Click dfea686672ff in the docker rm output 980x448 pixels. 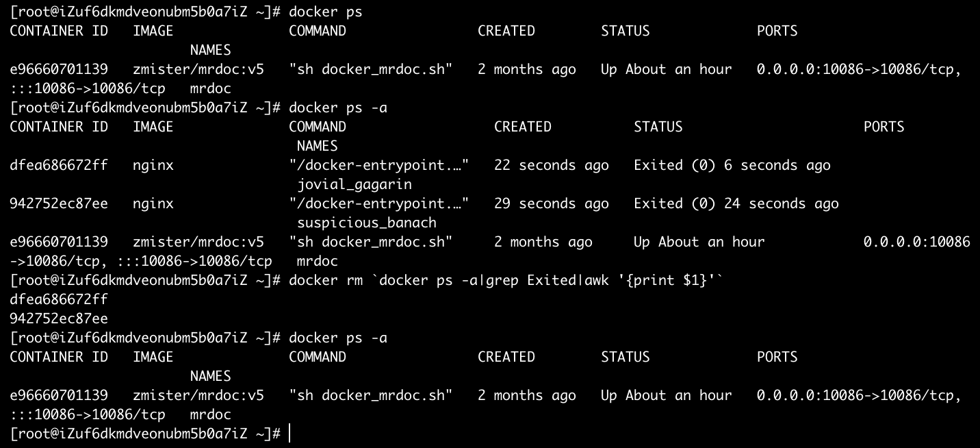point(59,299)
